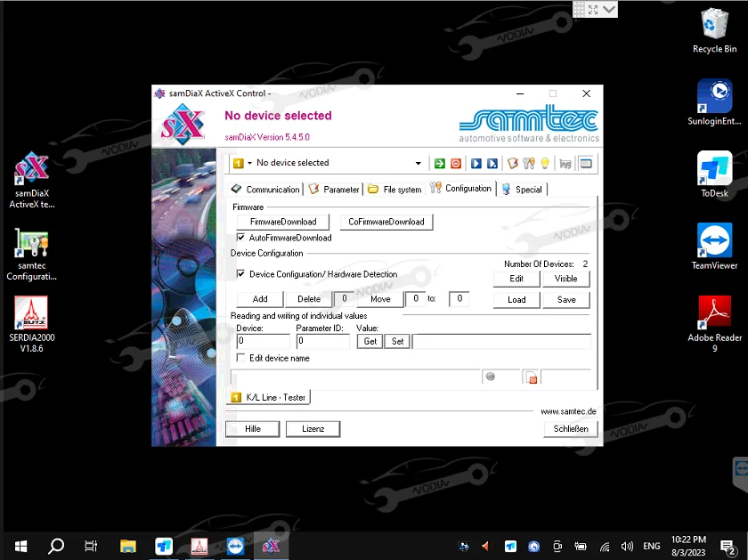Viewport: 748px width, 560px height.
Task: Click the Windows Start button
Action: pyautogui.click(x=20, y=546)
